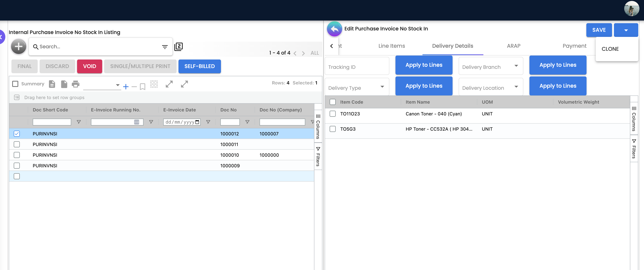644x270 pixels.
Task: Open search filter options icon
Action: (165, 47)
